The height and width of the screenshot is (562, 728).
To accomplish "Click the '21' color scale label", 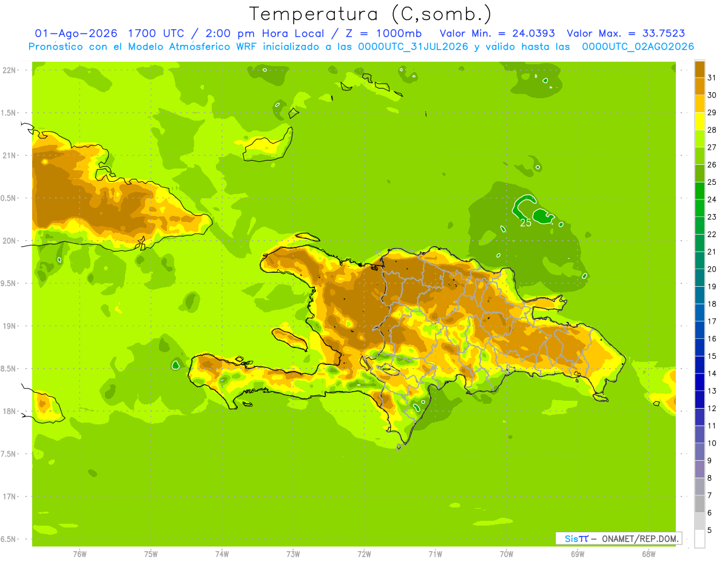I will point(712,252).
